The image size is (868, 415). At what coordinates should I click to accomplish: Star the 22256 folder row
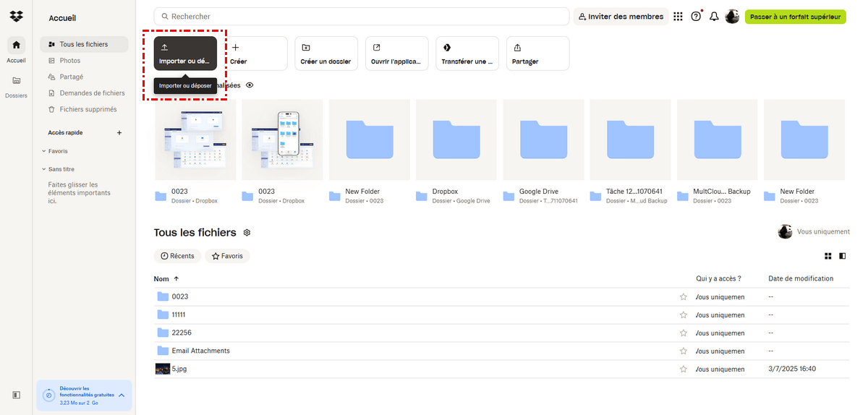tap(683, 333)
